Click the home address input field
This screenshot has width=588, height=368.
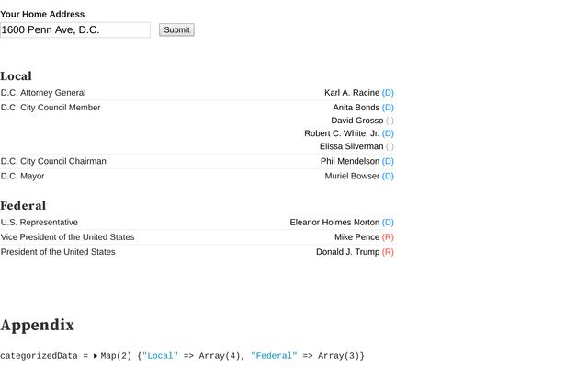pos(75,29)
